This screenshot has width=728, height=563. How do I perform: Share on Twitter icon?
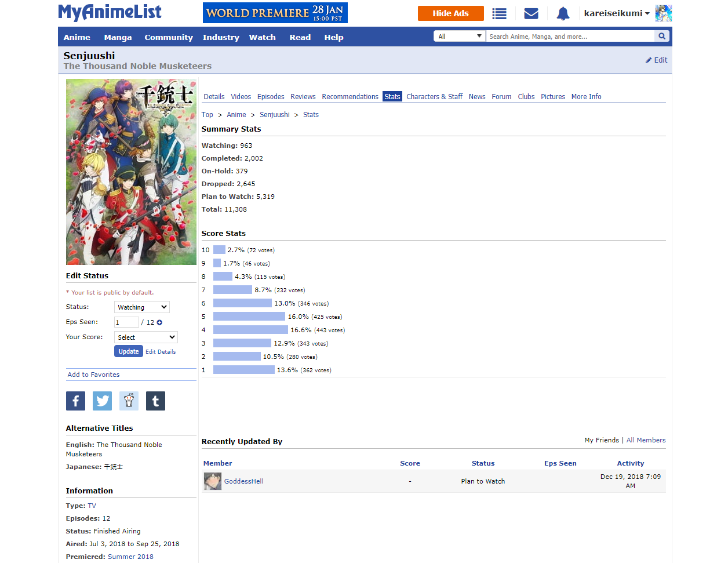(102, 401)
